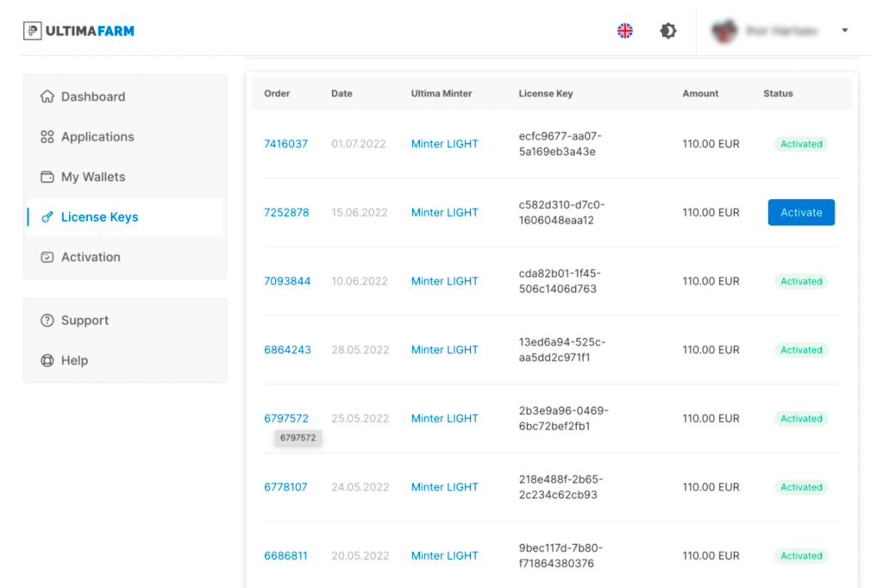Open the Applications menu item
This screenshot has width=883, height=588.
click(x=125, y=137)
